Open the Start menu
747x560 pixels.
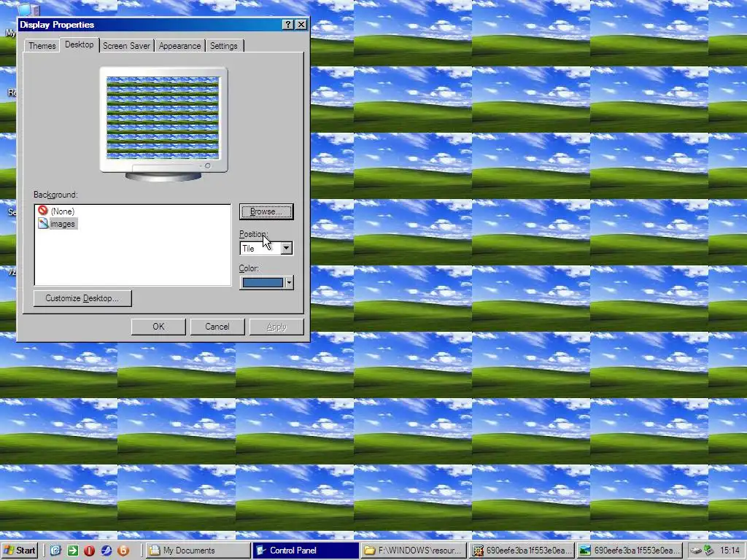(x=20, y=551)
